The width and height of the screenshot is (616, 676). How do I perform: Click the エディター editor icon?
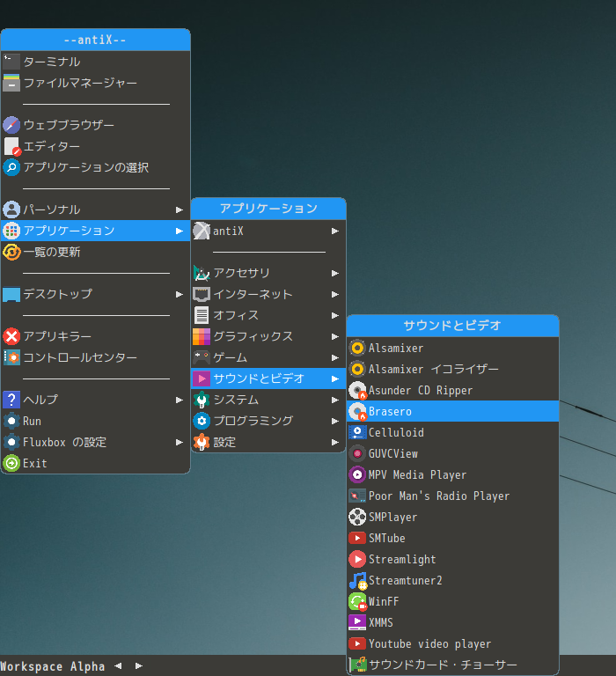[11, 146]
